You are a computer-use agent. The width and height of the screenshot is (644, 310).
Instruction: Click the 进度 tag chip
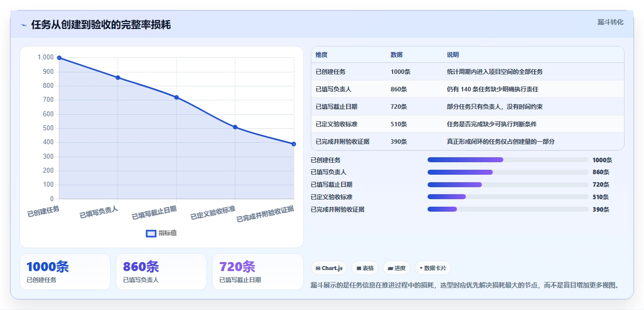pos(397,268)
